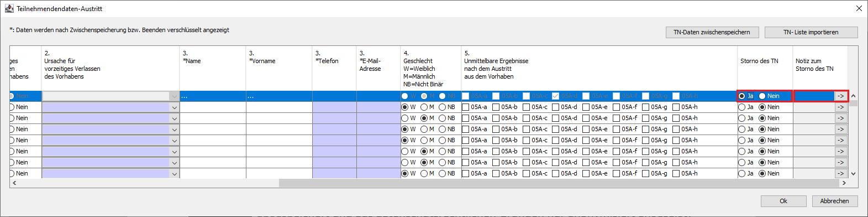The width and height of the screenshot is (868, 217).
Task: Tick 05A-f checkbox in the highlighted row
Action: (617, 96)
